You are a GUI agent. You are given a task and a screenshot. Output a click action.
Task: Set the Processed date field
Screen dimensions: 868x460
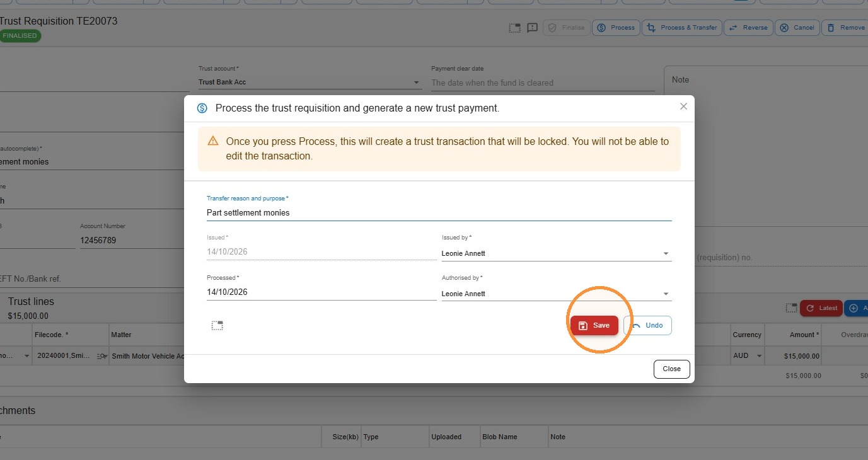click(321, 292)
